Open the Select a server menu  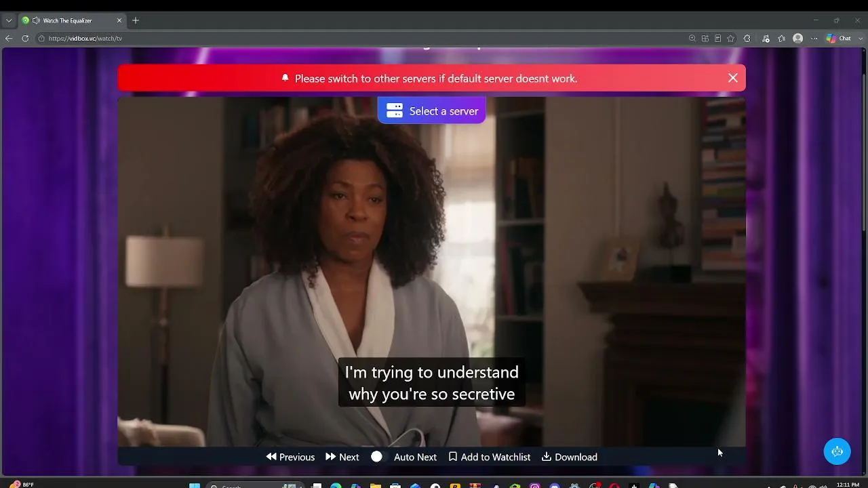(432, 110)
